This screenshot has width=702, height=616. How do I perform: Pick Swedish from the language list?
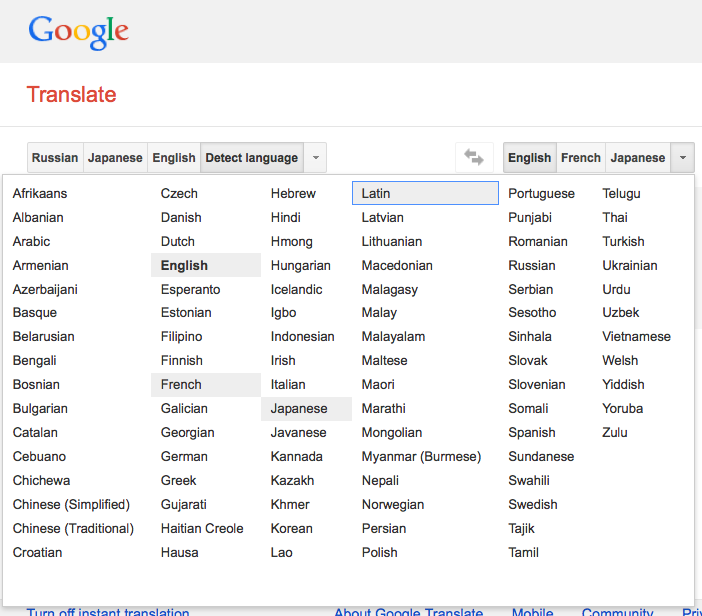click(x=533, y=505)
